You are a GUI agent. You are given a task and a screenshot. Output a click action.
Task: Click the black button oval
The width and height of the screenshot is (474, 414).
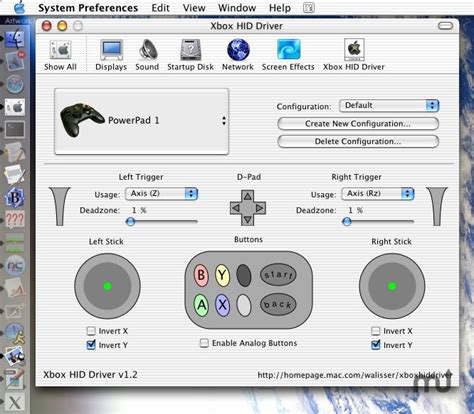[x=244, y=275]
